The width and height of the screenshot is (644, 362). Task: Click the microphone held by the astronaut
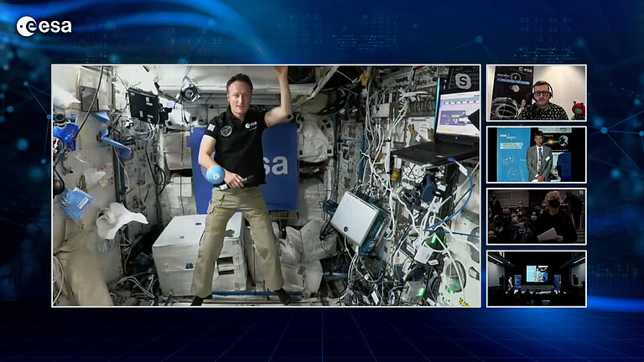247,179
